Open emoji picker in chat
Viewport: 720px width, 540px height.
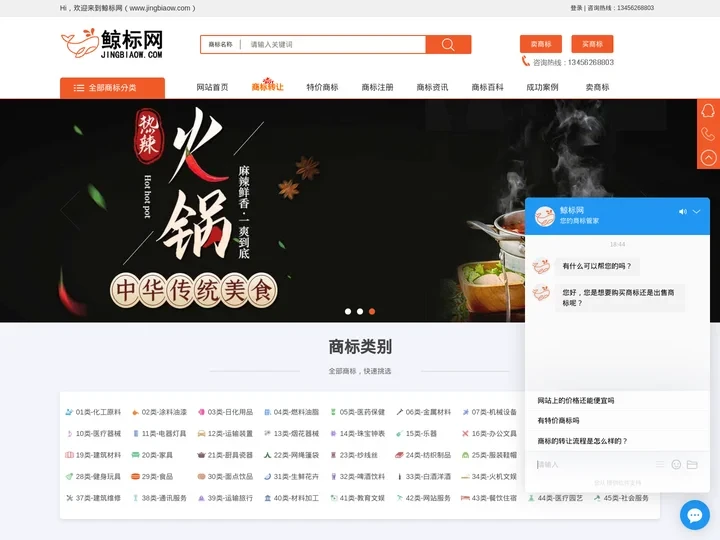click(x=676, y=465)
